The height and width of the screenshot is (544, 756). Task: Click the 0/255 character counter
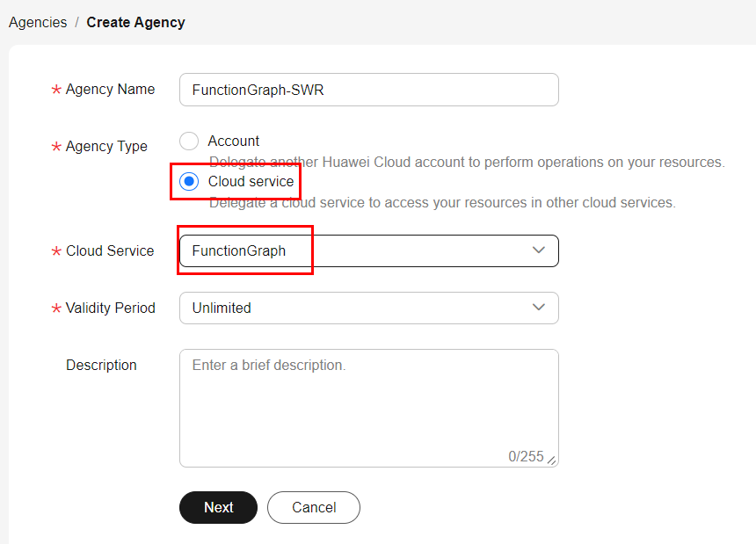pyautogui.click(x=526, y=456)
